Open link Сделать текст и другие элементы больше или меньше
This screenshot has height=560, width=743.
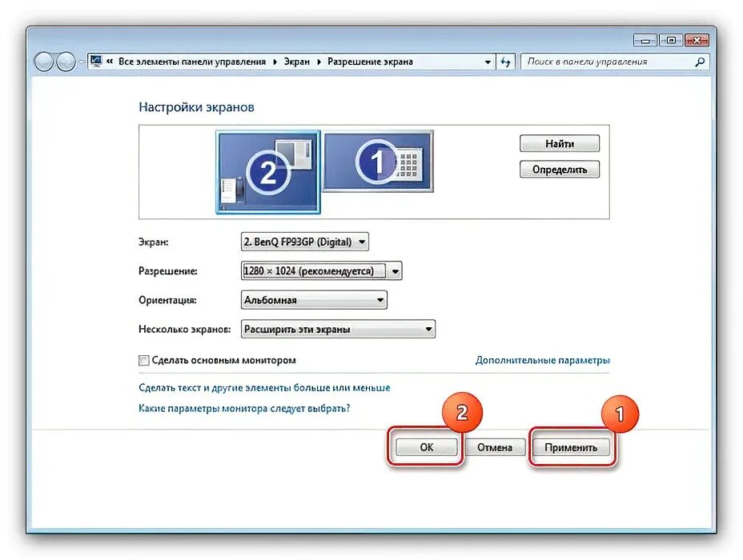point(264,388)
